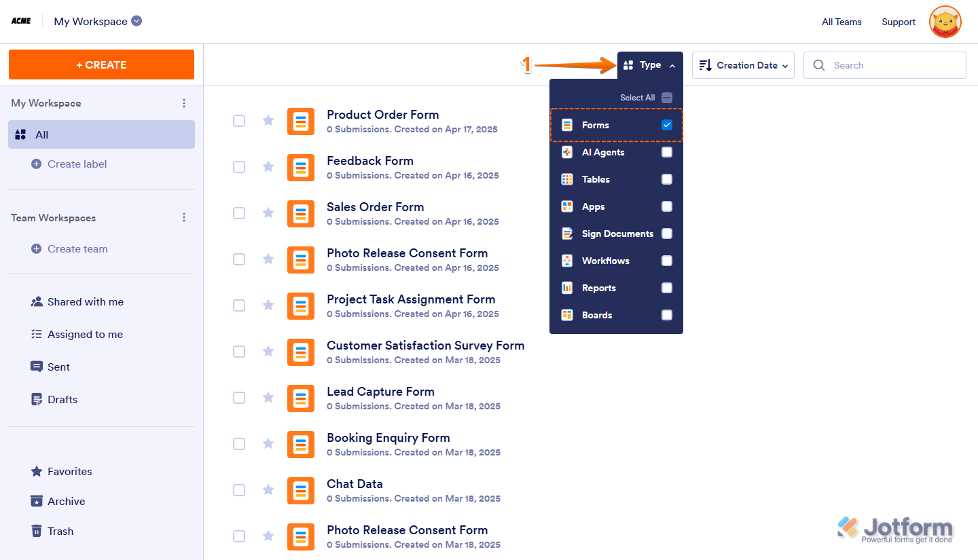
Task: Click the Sign Documents icon
Action: (x=567, y=234)
